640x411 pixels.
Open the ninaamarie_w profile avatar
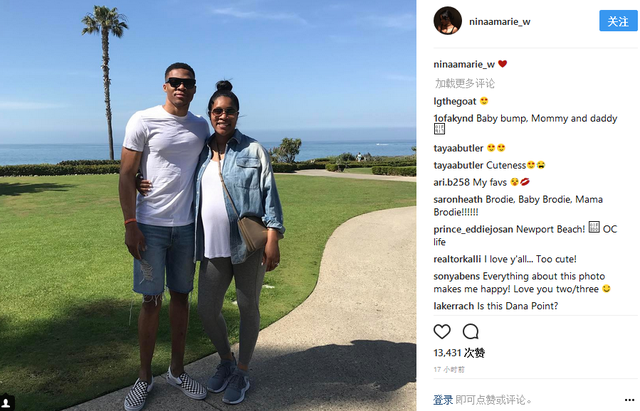click(448, 21)
